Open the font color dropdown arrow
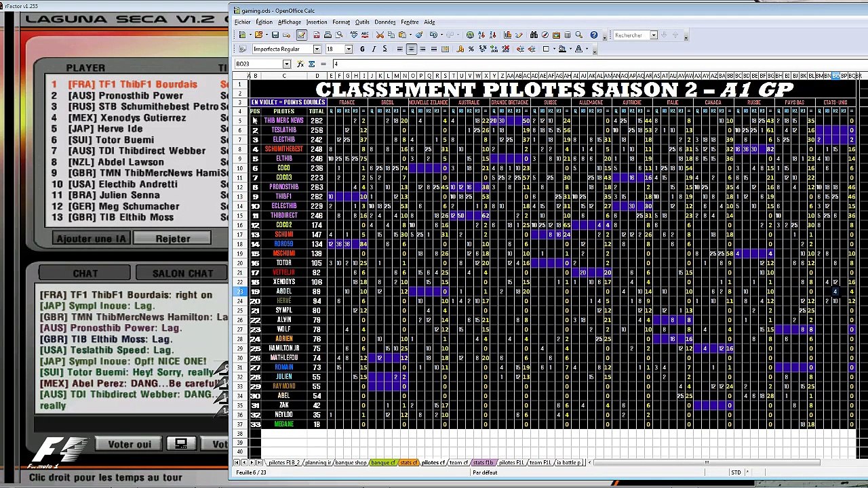The width and height of the screenshot is (868, 488). (x=587, y=49)
